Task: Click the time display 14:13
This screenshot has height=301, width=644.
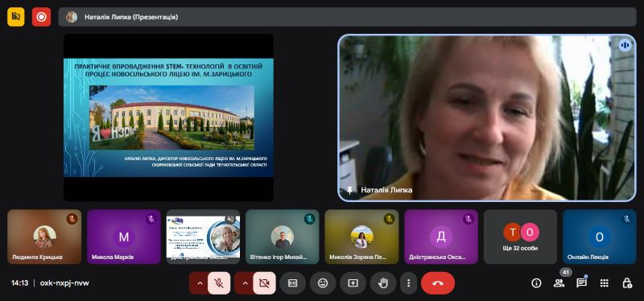Action: [19, 283]
